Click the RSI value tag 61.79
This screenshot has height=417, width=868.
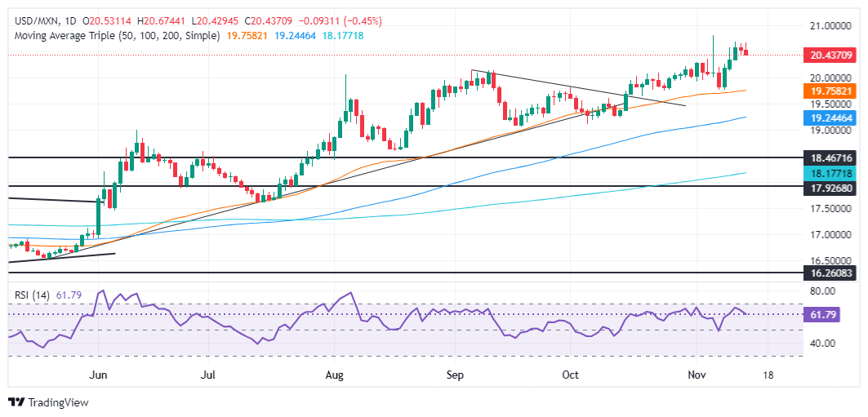point(823,315)
